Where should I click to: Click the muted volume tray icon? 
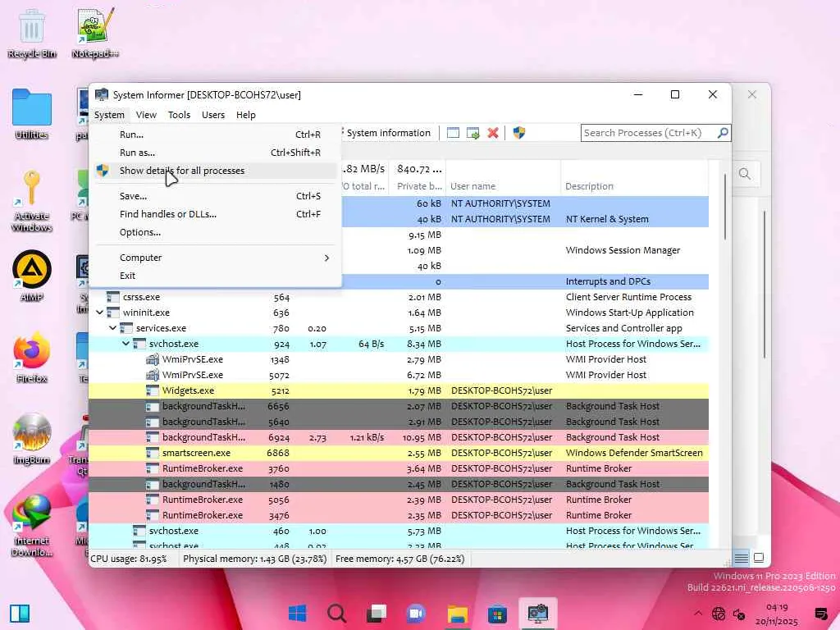coord(739,614)
